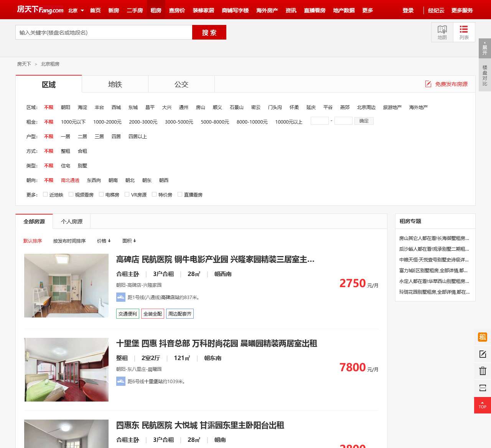Image resolution: width=491 pixels, height=448 pixels.
Task: Select orientation 南北通透
Action: click(70, 180)
